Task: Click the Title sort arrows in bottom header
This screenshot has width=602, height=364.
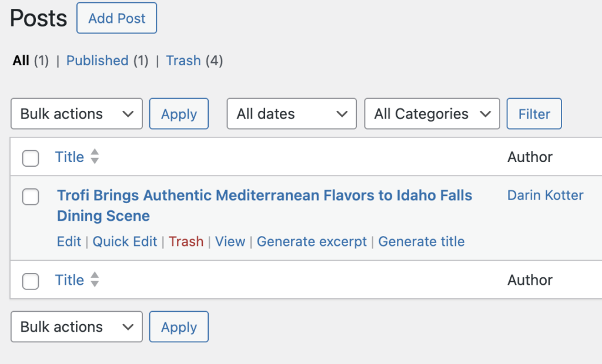Action: [92, 280]
